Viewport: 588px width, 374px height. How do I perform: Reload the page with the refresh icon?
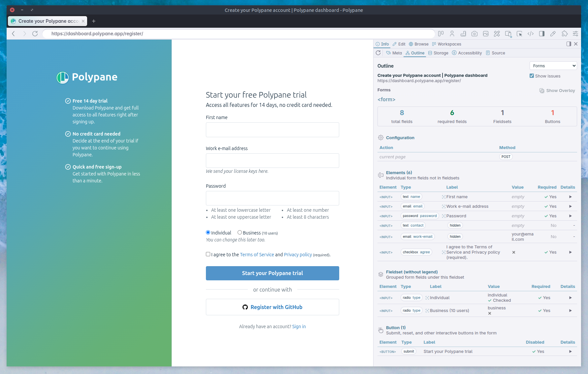click(x=35, y=34)
